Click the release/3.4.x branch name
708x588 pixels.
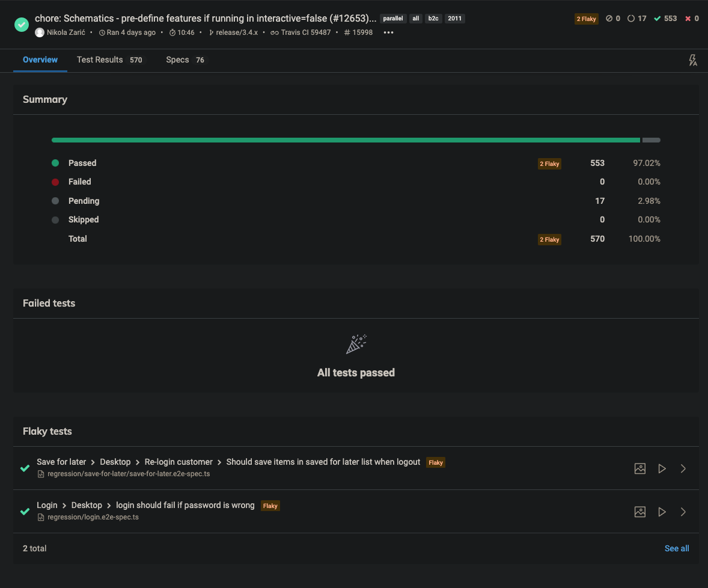point(237,32)
